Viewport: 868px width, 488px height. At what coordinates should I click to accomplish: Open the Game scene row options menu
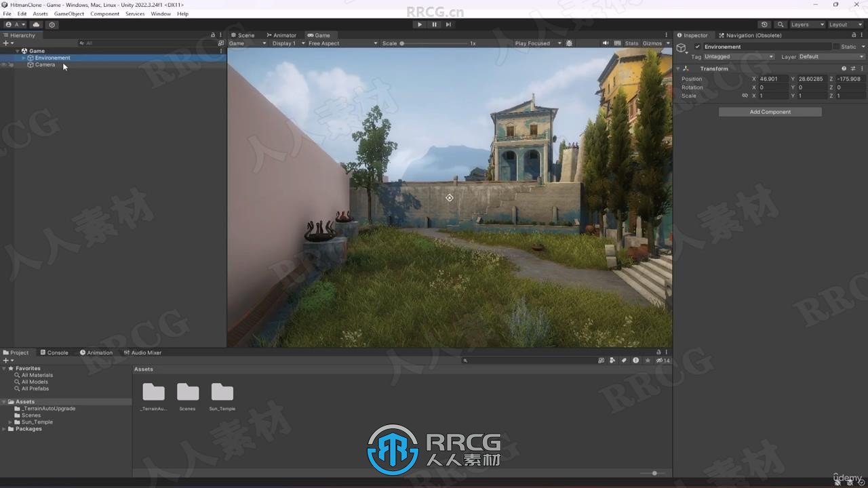(x=220, y=51)
